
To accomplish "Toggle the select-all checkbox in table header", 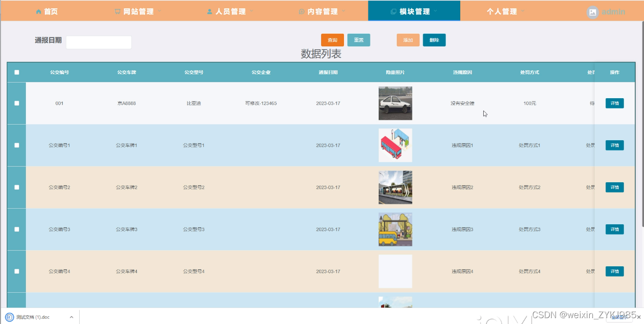I will point(17,72).
